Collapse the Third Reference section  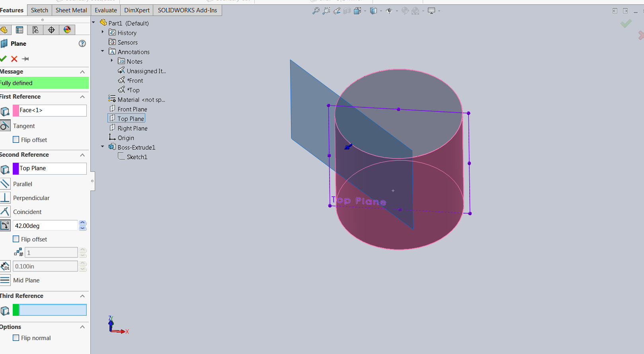click(82, 296)
